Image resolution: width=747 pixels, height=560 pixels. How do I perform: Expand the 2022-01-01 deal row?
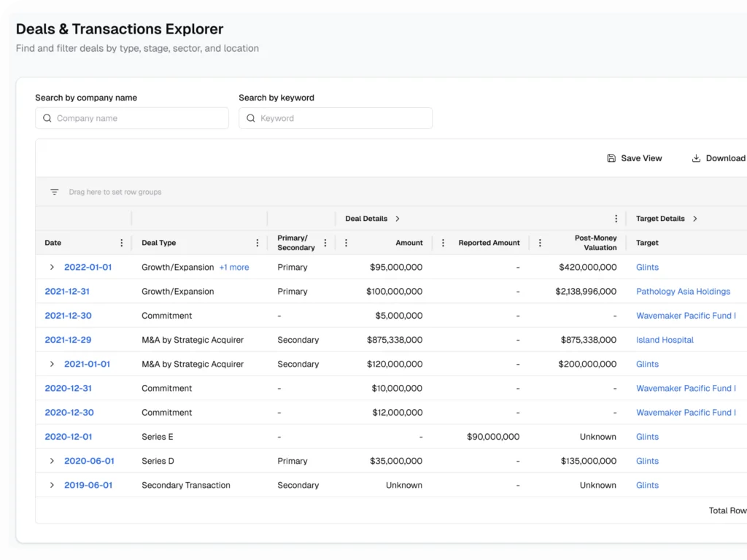click(x=52, y=267)
